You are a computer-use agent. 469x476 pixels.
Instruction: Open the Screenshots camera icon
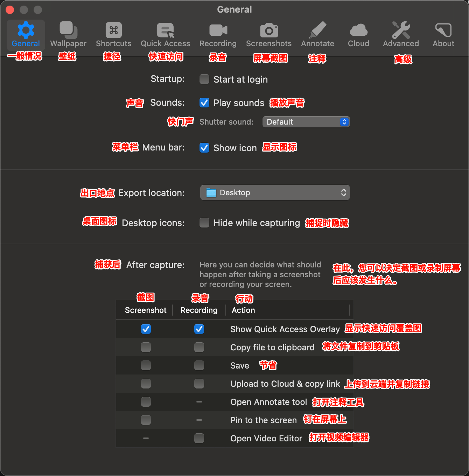coord(269,30)
